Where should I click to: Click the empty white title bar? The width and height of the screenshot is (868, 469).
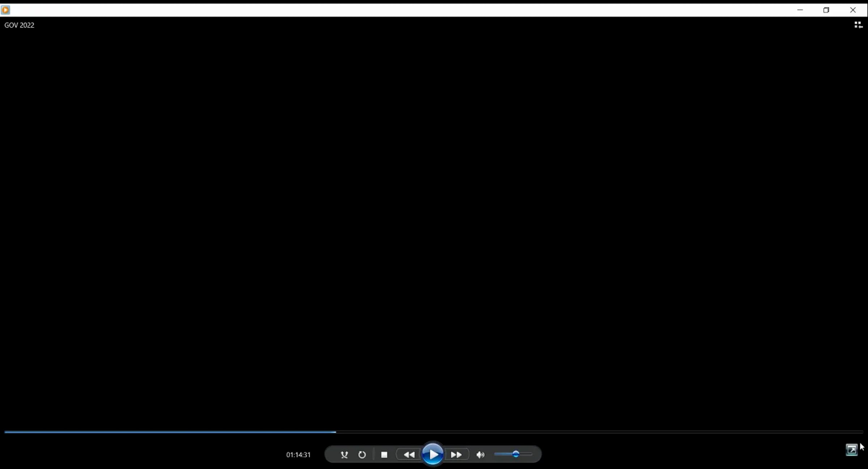pyautogui.click(x=398, y=10)
